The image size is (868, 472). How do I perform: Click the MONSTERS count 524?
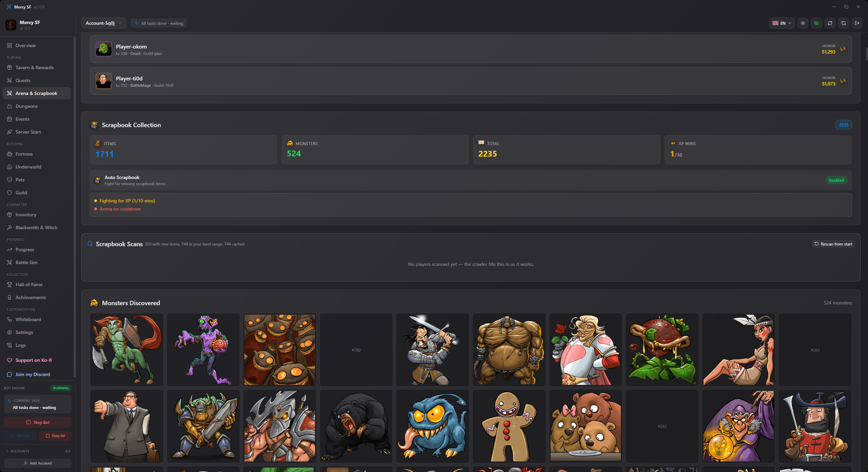[x=294, y=154]
